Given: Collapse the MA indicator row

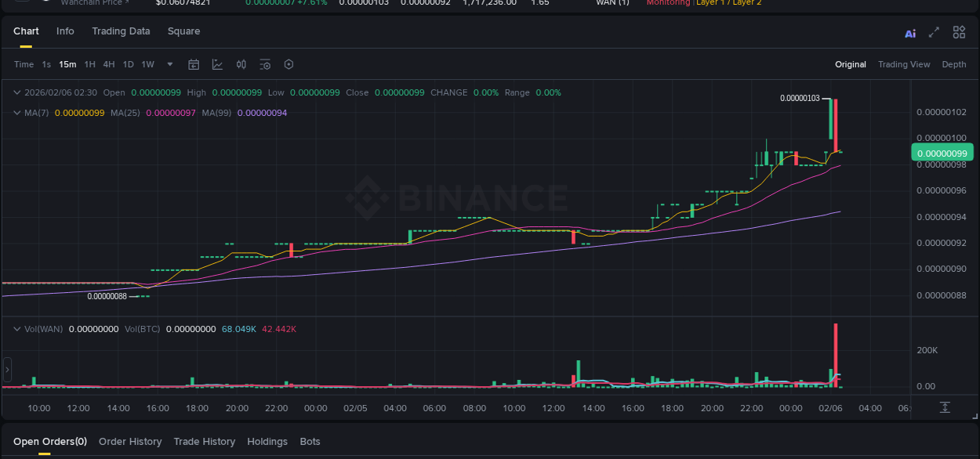Looking at the screenshot, I should [x=16, y=112].
